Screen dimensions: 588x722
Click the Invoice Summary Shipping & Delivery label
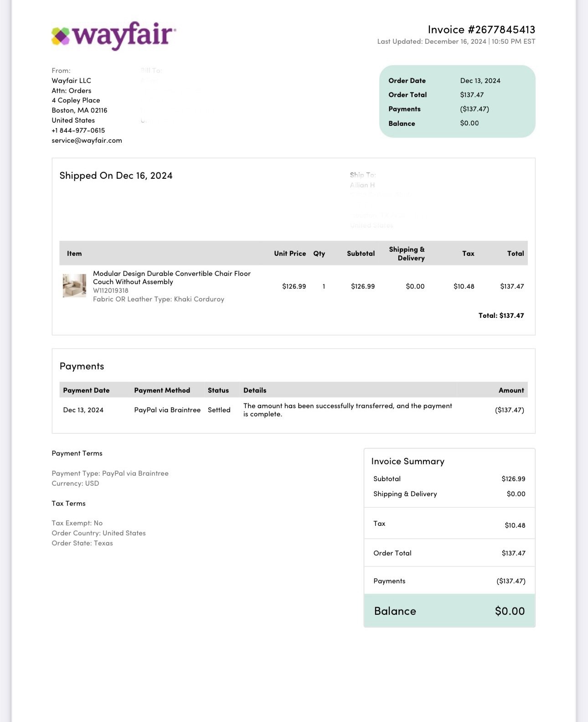[x=405, y=494]
